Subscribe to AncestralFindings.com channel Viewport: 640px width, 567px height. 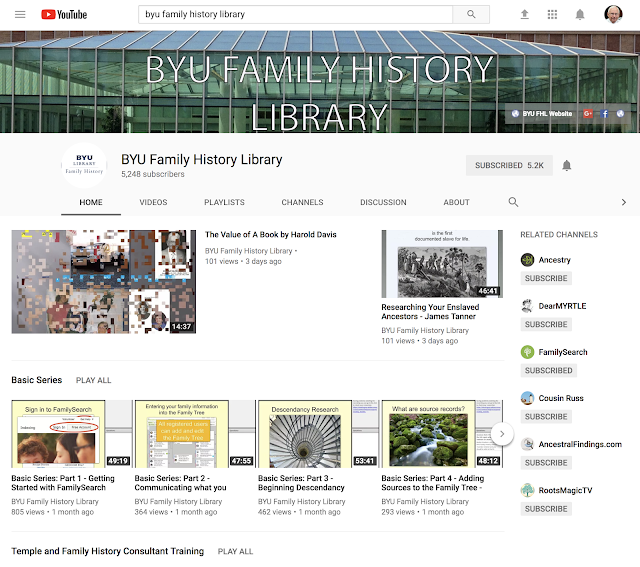(x=546, y=463)
